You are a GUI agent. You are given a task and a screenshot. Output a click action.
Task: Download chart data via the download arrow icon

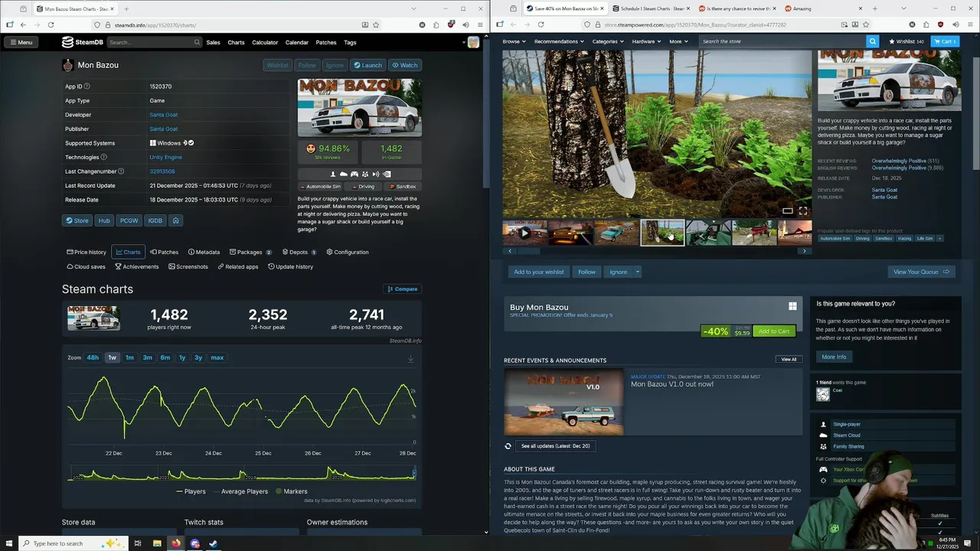coord(410,358)
